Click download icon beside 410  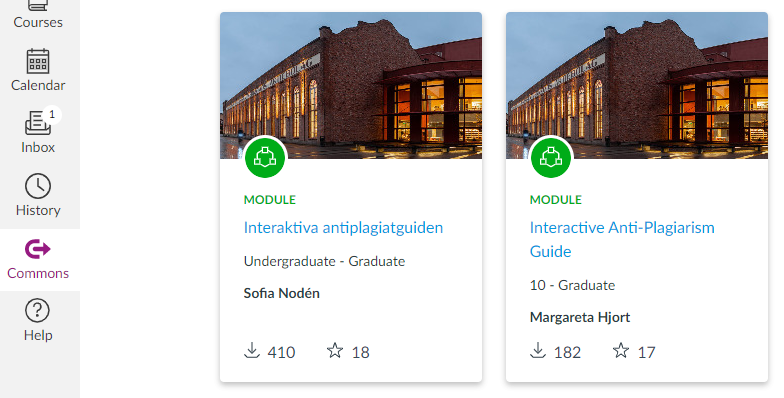(x=252, y=350)
